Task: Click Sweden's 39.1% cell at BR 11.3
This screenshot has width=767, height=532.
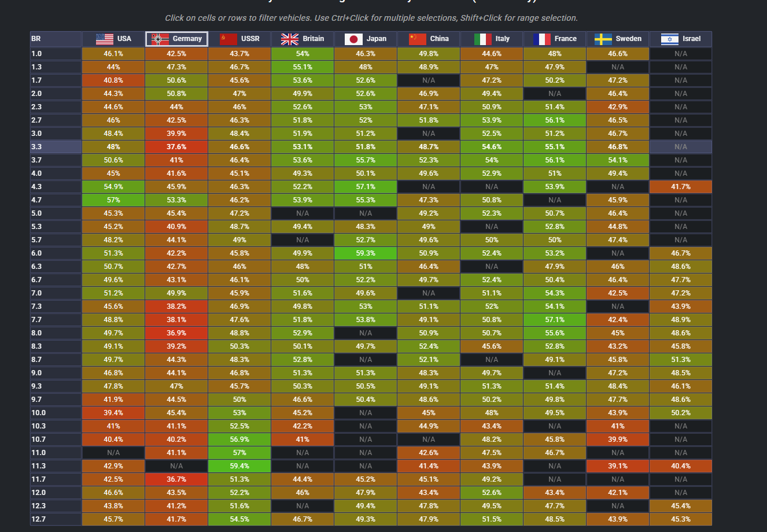Action: [618, 466]
